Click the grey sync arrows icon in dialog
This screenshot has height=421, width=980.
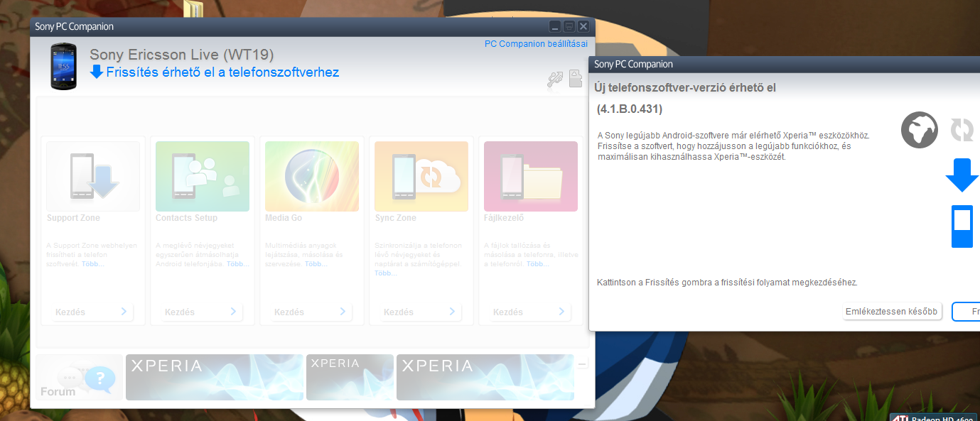tap(962, 130)
